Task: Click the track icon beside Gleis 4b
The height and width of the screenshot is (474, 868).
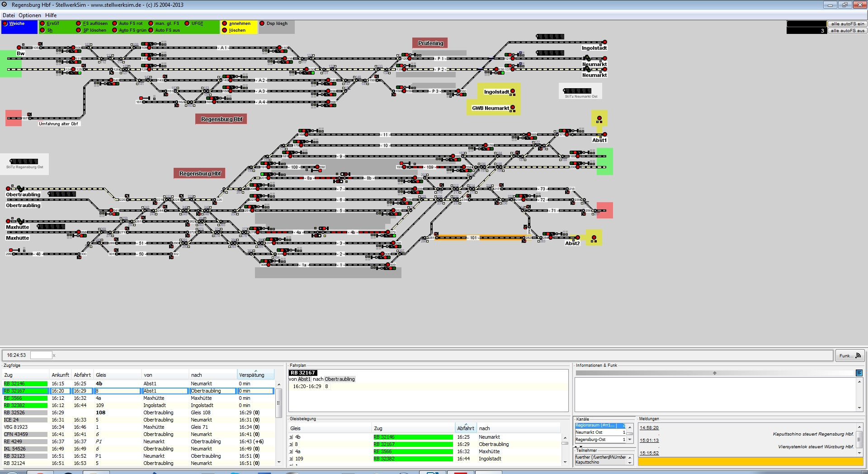Action: click(x=291, y=437)
